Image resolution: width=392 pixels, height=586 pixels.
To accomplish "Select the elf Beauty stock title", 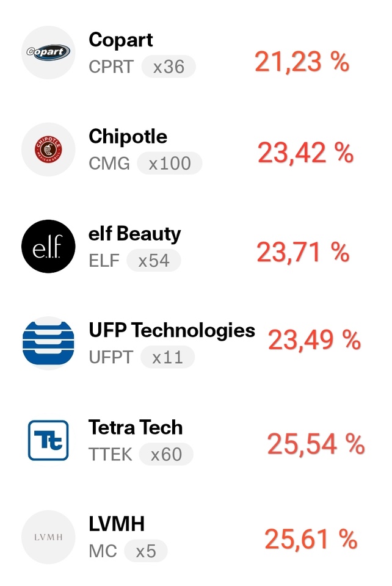I will tap(135, 234).
